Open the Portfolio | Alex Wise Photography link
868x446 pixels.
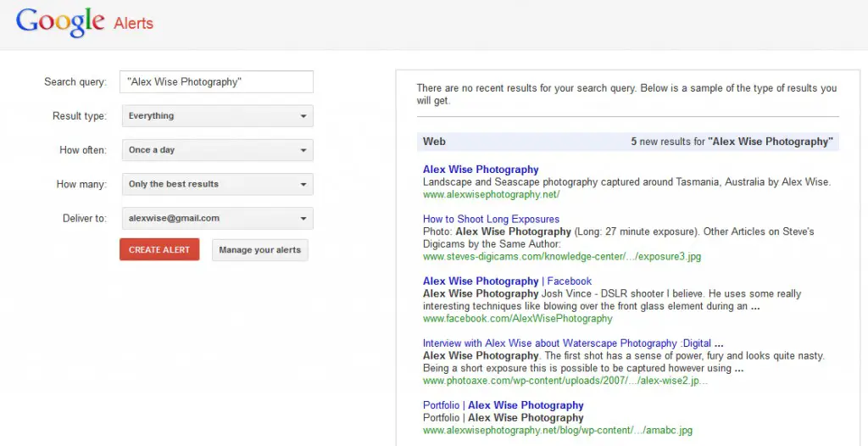click(504, 405)
